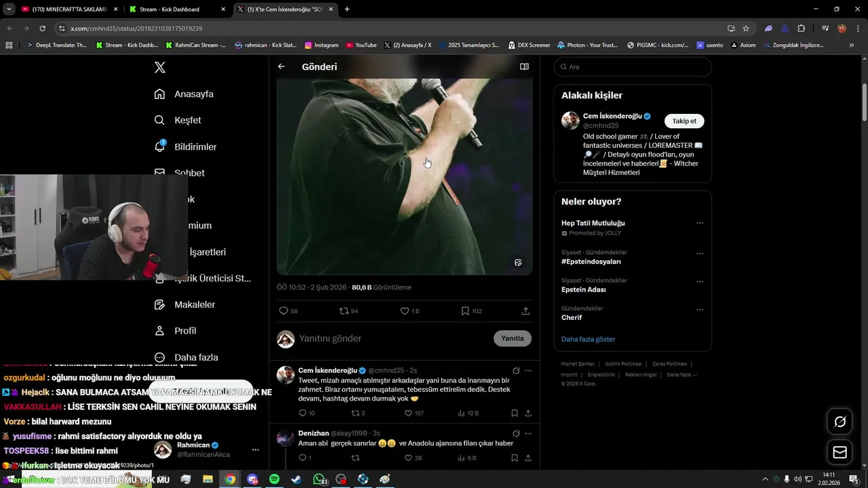Image resolution: width=868 pixels, height=488 pixels.
Task: Open more options for Cherif trend
Action: [700, 309]
